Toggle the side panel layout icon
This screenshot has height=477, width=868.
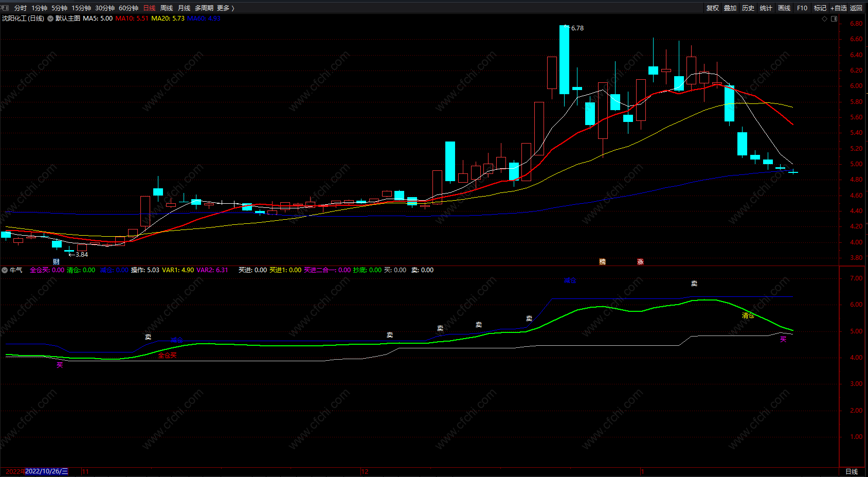[834, 19]
